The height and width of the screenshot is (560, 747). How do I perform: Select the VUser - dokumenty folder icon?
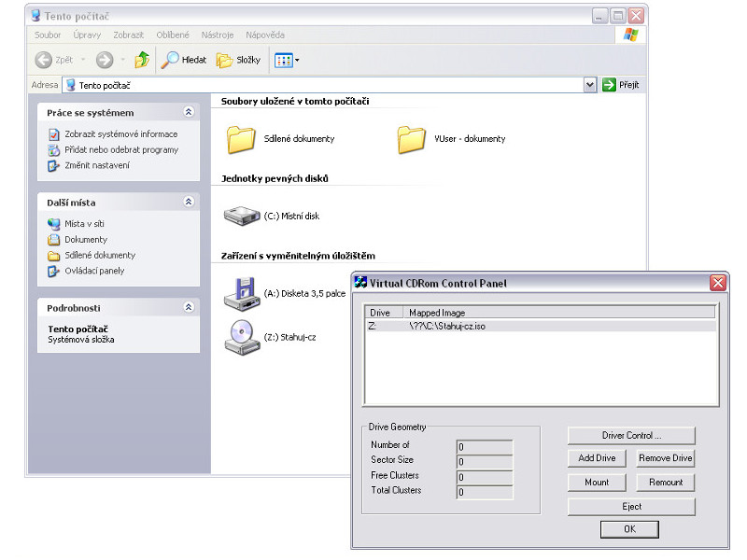[x=411, y=139]
